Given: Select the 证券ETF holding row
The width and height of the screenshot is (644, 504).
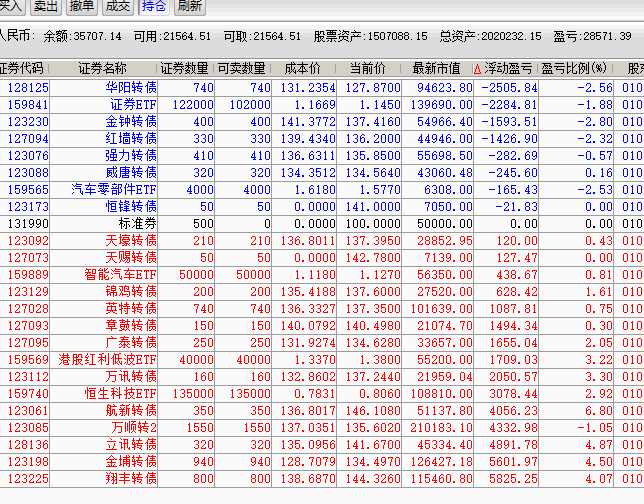Looking at the screenshot, I should pyautogui.click(x=322, y=105).
